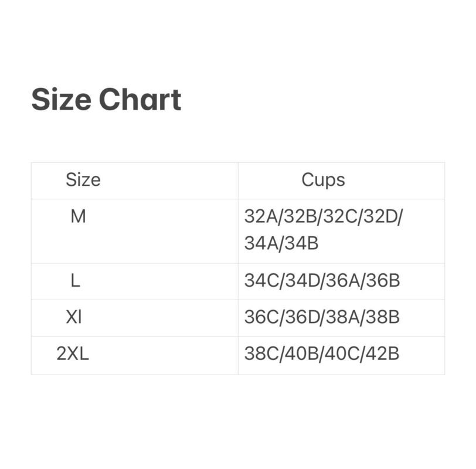The image size is (476, 469).
Task: Click the M size cell
Action: 78,217
